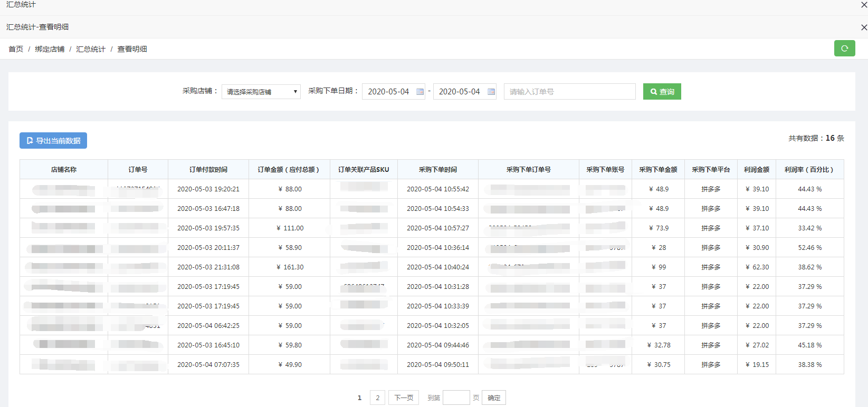
Task: Click the page-jump number input box
Action: pyautogui.click(x=456, y=398)
